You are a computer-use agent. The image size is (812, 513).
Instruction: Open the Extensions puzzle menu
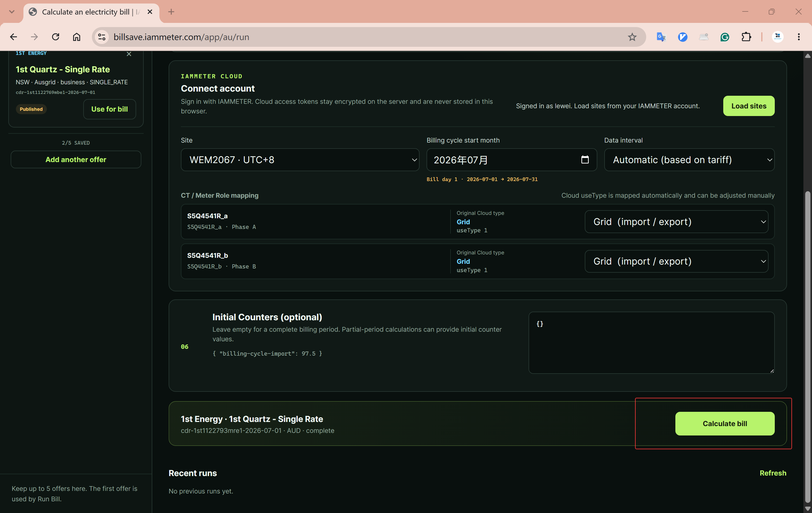click(x=746, y=37)
